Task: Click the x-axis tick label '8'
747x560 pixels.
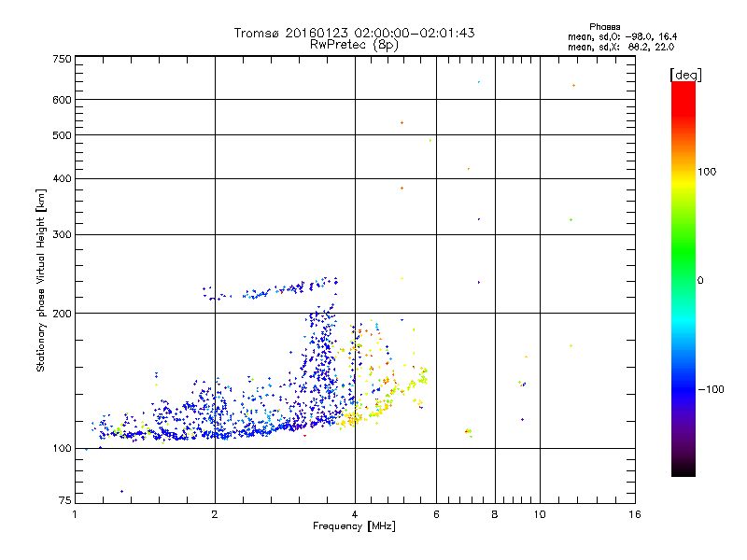Action: (x=495, y=514)
